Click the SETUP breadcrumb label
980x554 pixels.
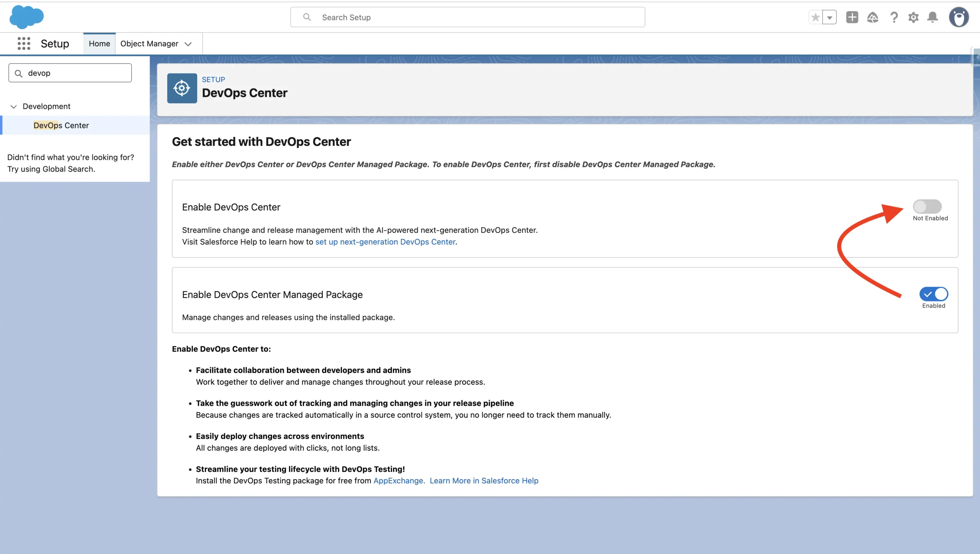pyautogui.click(x=213, y=79)
